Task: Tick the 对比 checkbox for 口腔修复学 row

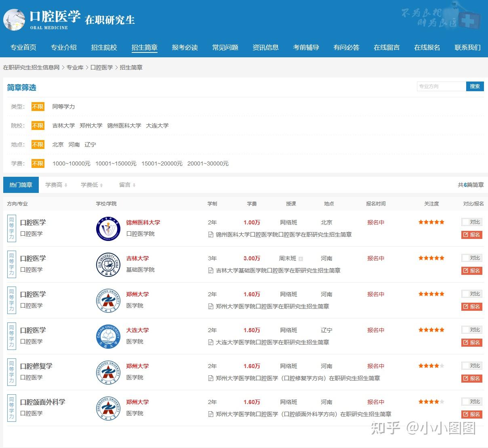Action: (465, 366)
